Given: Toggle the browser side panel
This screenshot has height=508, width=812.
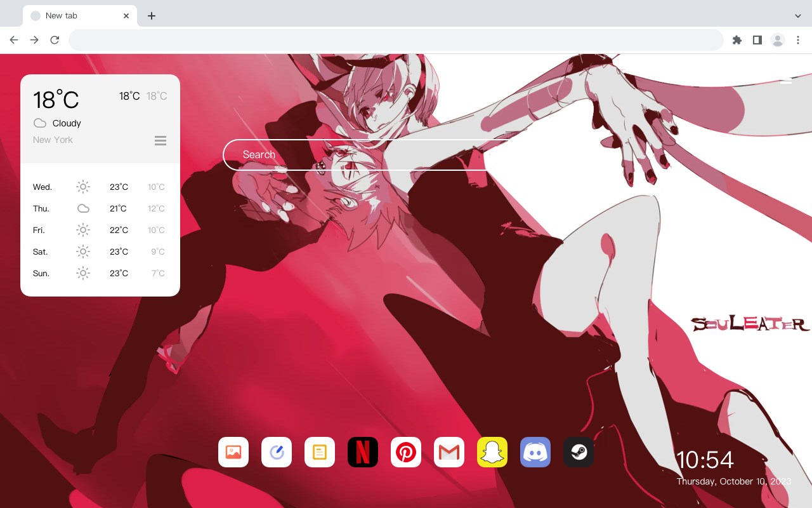Looking at the screenshot, I should pos(757,40).
